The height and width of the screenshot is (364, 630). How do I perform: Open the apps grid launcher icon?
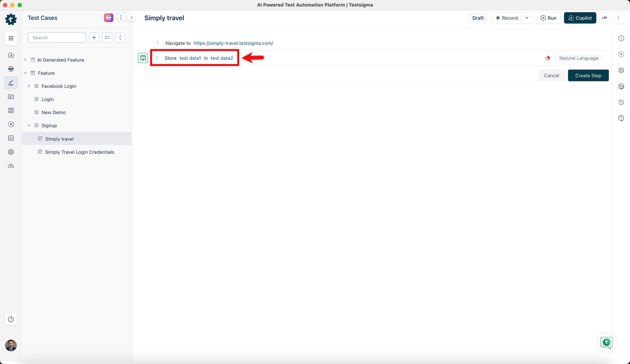[x=11, y=38]
